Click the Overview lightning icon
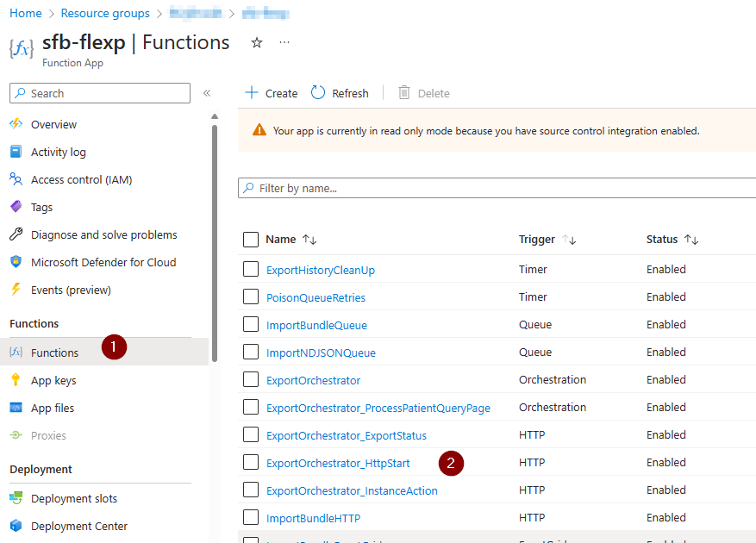The width and height of the screenshot is (756, 543). point(16,124)
